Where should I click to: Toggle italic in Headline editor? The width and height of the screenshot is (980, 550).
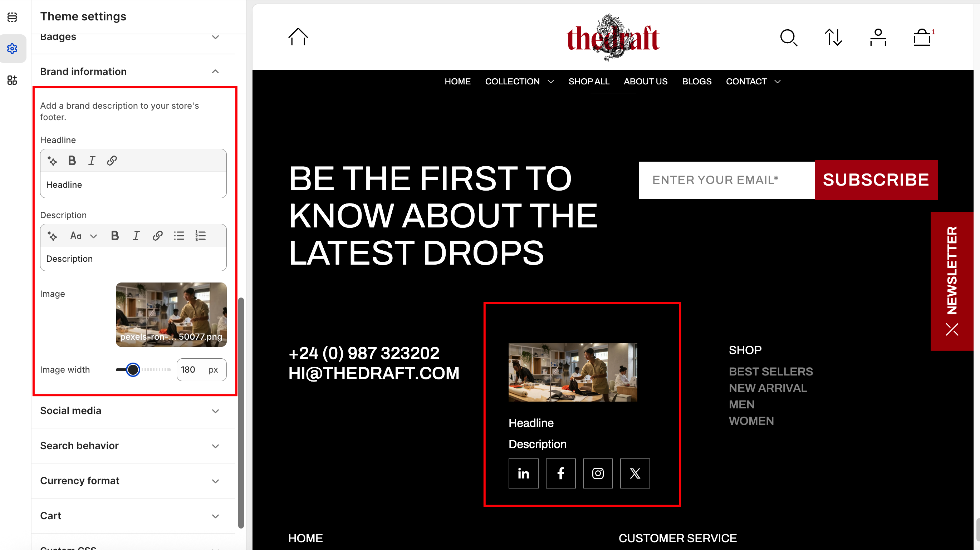pyautogui.click(x=92, y=161)
